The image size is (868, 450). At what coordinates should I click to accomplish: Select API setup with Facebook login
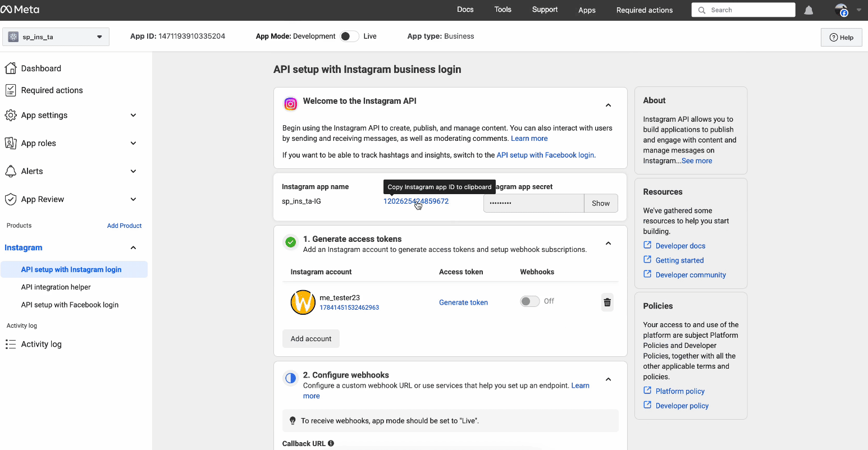(70, 305)
